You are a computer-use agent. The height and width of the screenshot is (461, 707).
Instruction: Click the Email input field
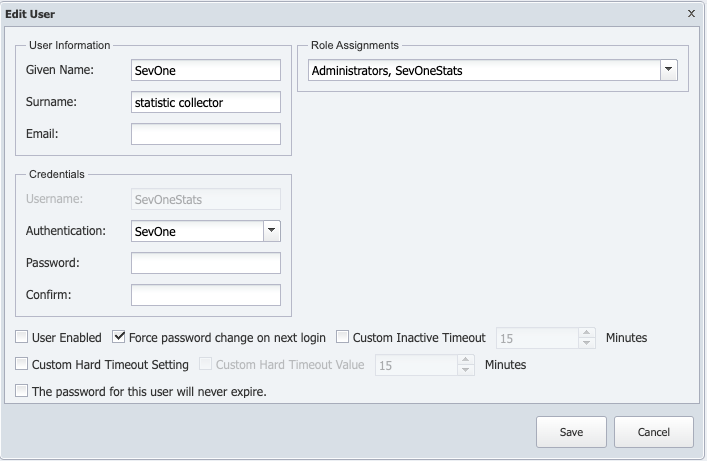tap(206, 134)
